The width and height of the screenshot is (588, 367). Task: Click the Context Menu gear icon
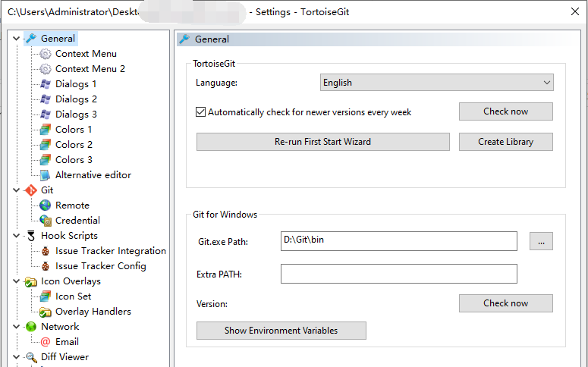click(46, 54)
